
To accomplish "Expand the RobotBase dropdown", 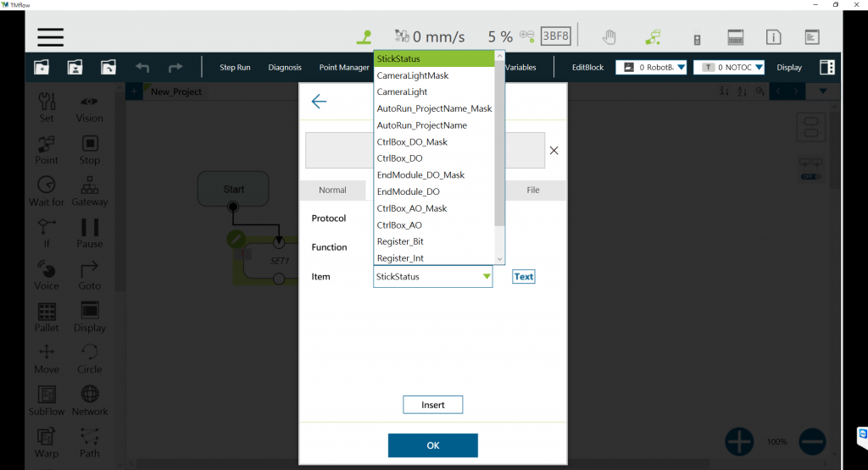I will (651, 68).
